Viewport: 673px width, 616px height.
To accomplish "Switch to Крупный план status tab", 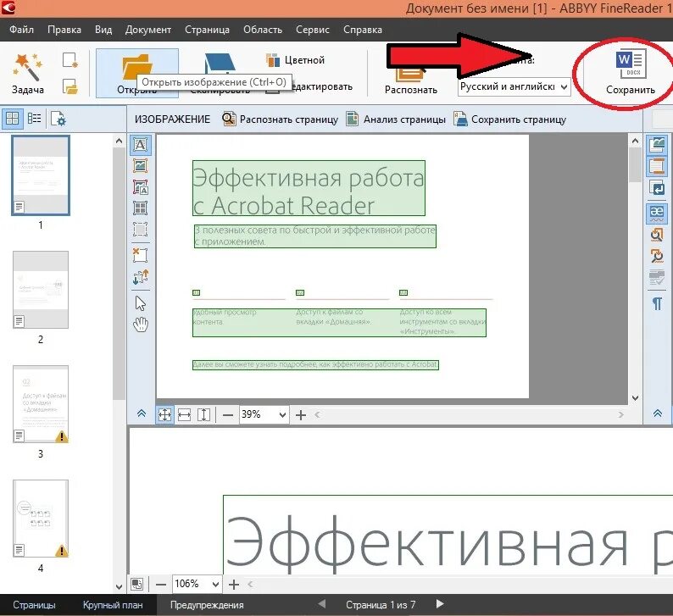I will [113, 605].
